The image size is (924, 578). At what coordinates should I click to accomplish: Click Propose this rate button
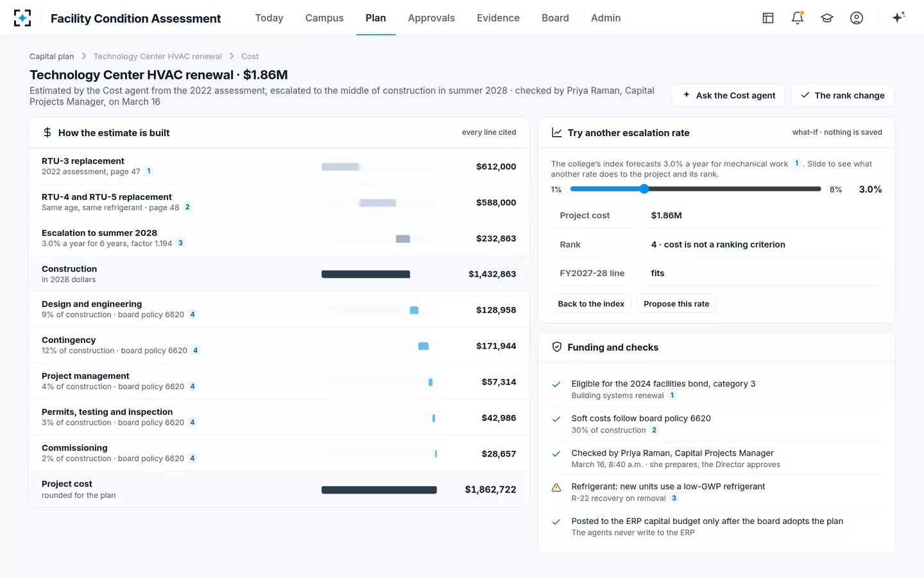point(676,304)
